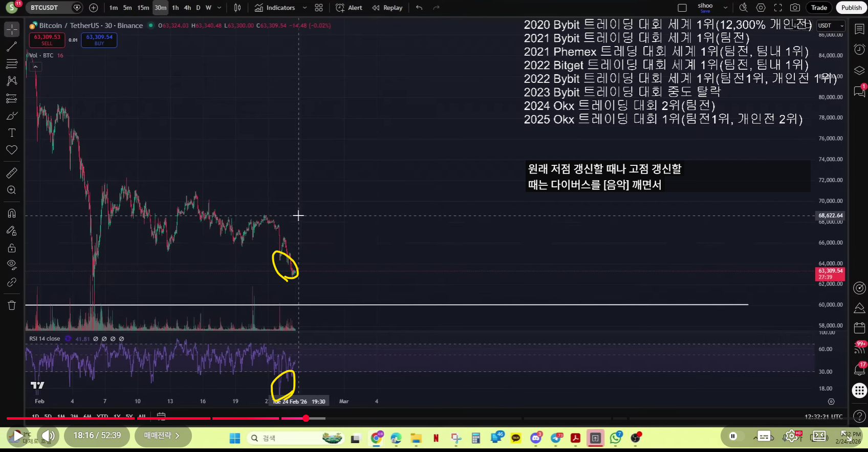This screenshot has height=452, width=868.
Task: Open the candlestick chart type selector
Action: click(237, 8)
